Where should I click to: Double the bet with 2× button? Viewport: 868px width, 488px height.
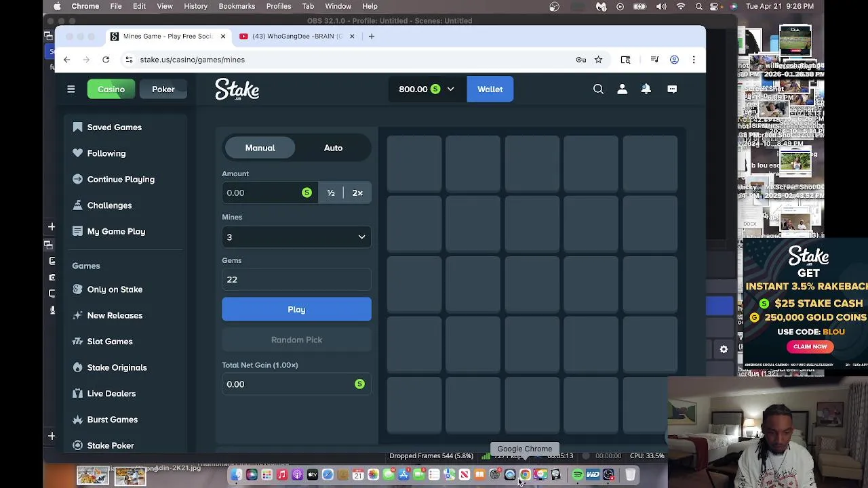coord(357,192)
